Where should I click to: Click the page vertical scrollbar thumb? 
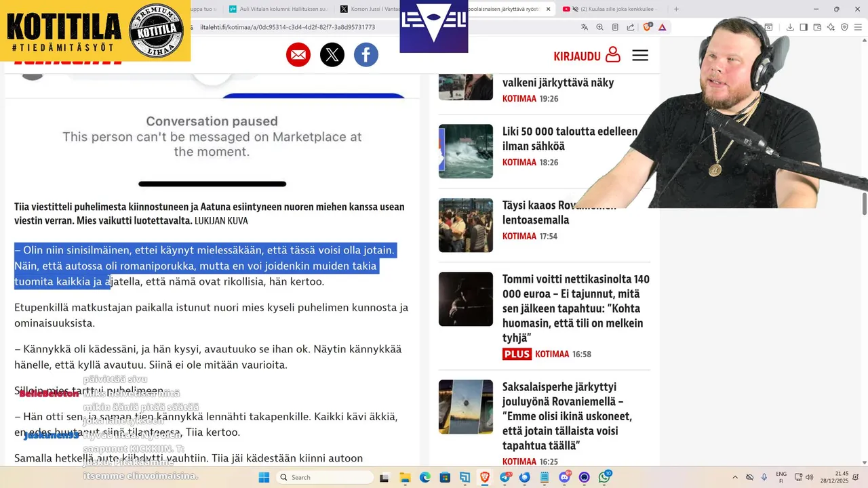coord(864,203)
